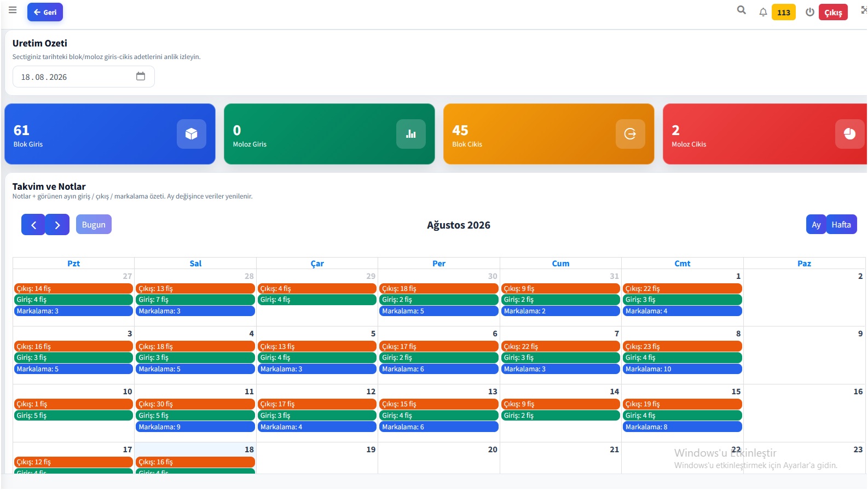Open the calendar picker icon in date field
The width and height of the screenshot is (868, 490).
tap(141, 77)
